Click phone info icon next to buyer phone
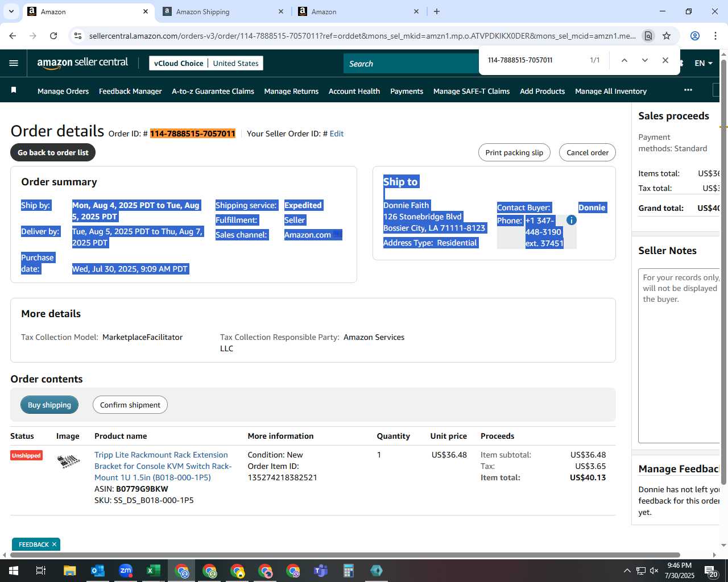This screenshot has height=582, width=728. (x=572, y=220)
